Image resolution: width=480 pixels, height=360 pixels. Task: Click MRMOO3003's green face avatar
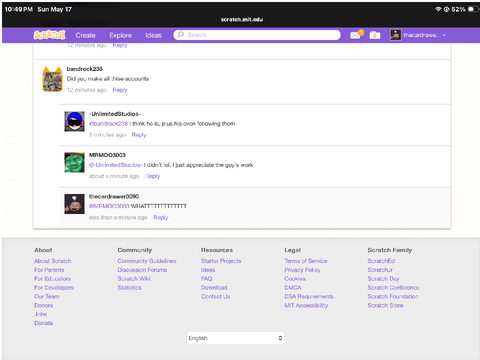[74, 163]
